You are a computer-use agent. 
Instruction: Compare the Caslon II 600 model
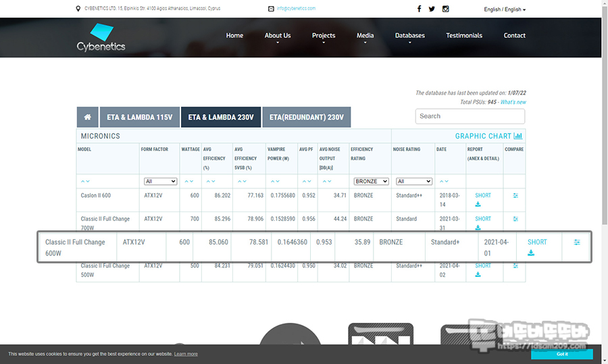click(x=515, y=195)
